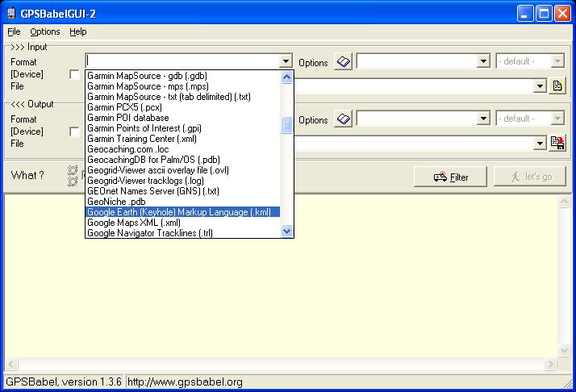Click the http://www.gpsbabel.org status text
Screen dimensions: 576x392
185,382
